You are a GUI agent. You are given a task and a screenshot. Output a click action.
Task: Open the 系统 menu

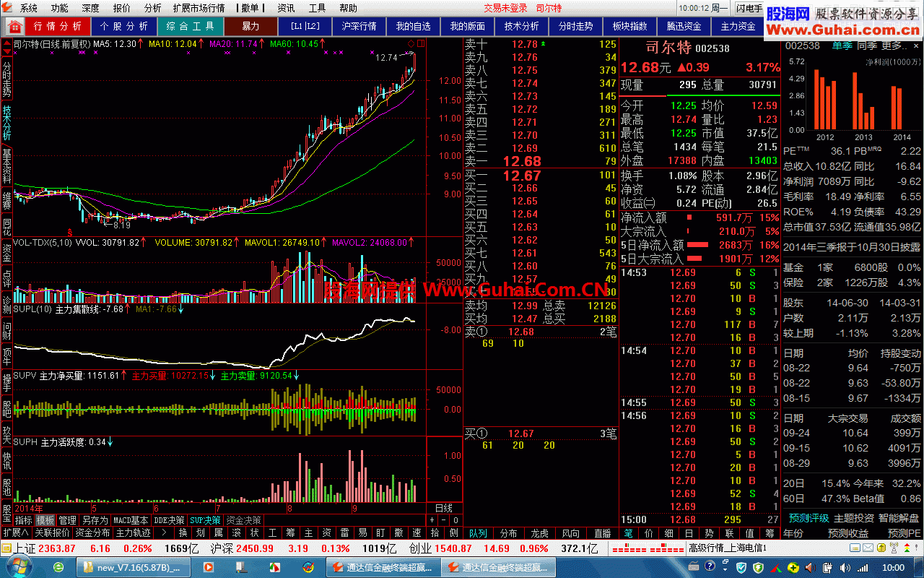tap(29, 8)
